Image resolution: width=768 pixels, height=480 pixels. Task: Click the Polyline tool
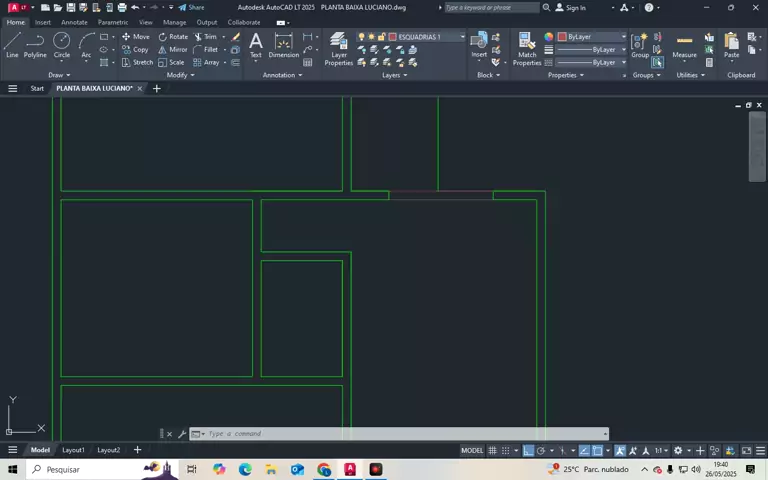coord(35,44)
